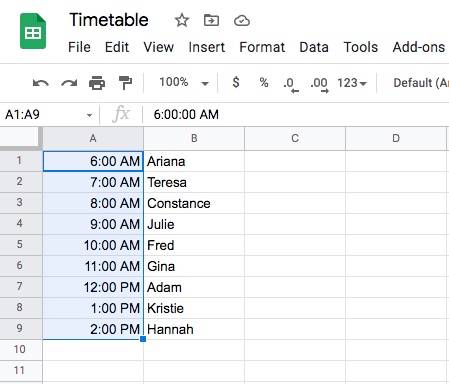Screen dimensions: 449x384
Task: Select the cell Teresa
Action: point(194,182)
